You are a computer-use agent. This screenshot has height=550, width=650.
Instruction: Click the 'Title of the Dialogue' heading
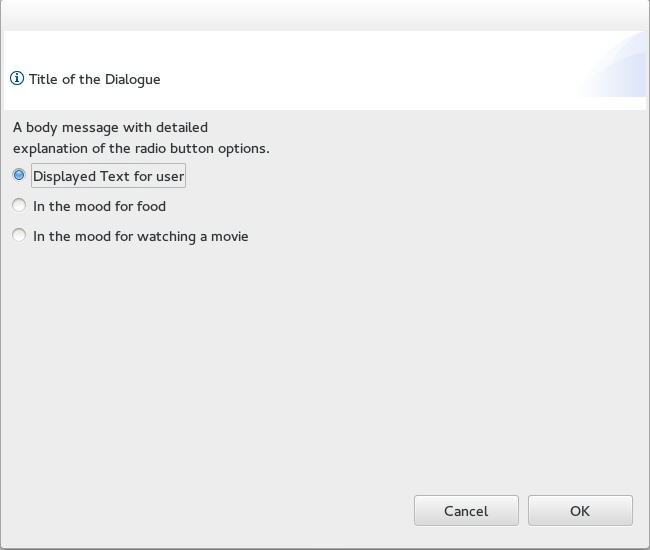tap(95, 79)
